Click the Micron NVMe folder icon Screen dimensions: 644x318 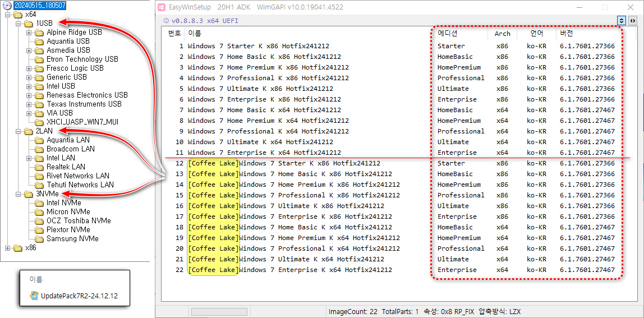[39, 212]
